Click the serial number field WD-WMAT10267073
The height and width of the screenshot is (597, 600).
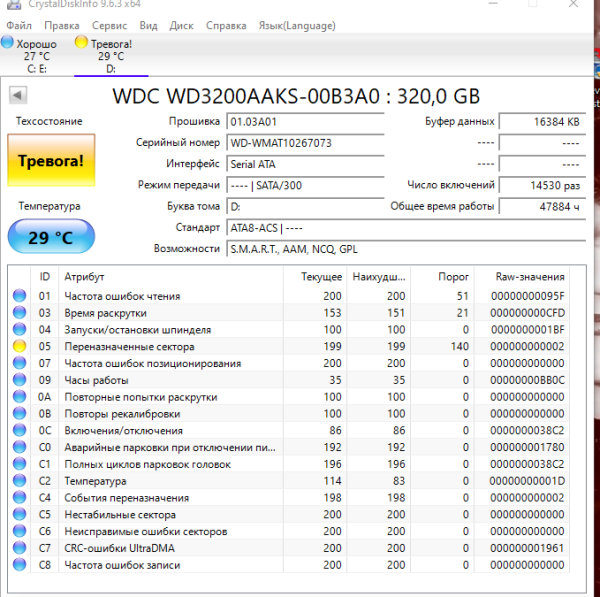point(305,142)
